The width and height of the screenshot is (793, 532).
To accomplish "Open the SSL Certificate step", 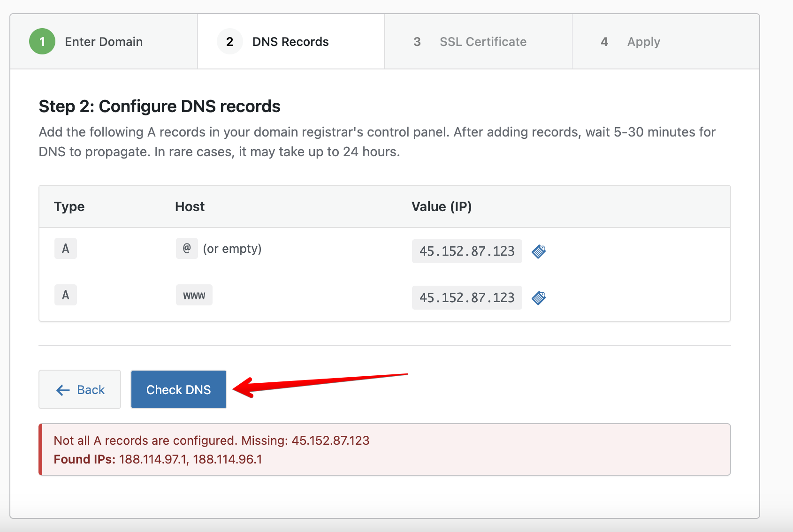I will pos(482,41).
